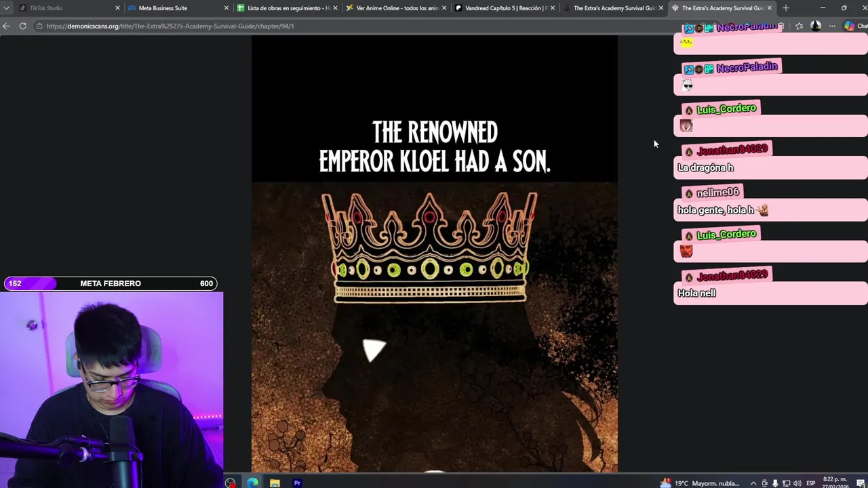868x488 pixels.
Task: Open the tab actions menu at far left
Action: pos(6,8)
